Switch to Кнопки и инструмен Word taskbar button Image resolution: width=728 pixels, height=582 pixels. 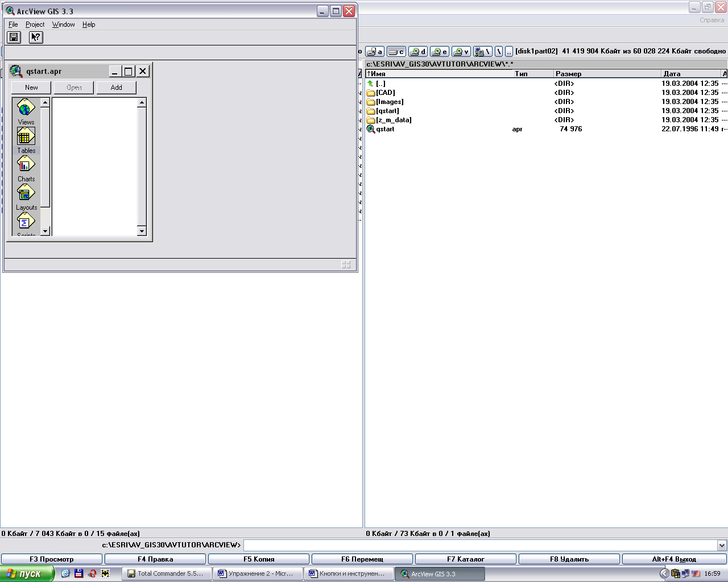click(x=349, y=574)
